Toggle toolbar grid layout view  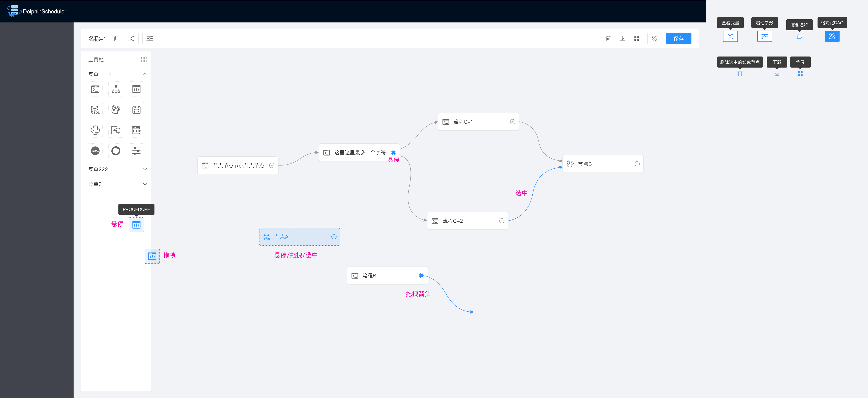point(144,60)
